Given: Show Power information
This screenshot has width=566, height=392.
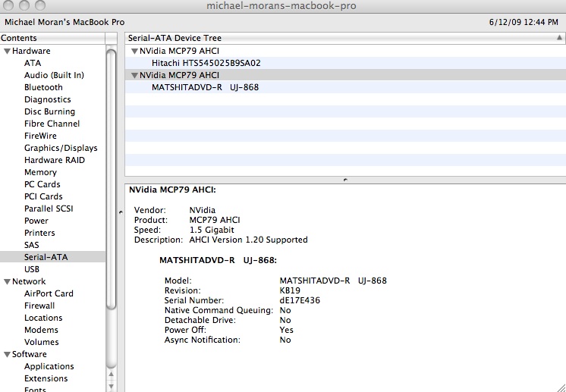Looking at the screenshot, I should pos(36,221).
